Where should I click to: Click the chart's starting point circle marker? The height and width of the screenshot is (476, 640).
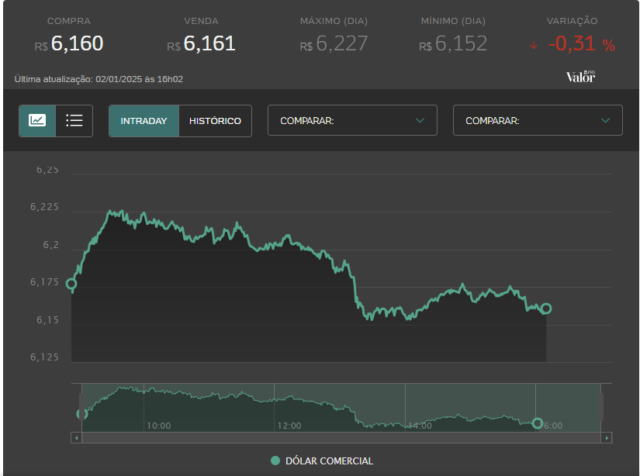point(71,284)
